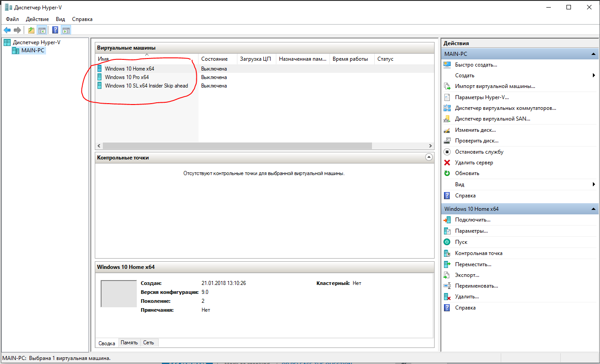Click Удалить icon for the virtual machine
600x364 pixels.
447,297
